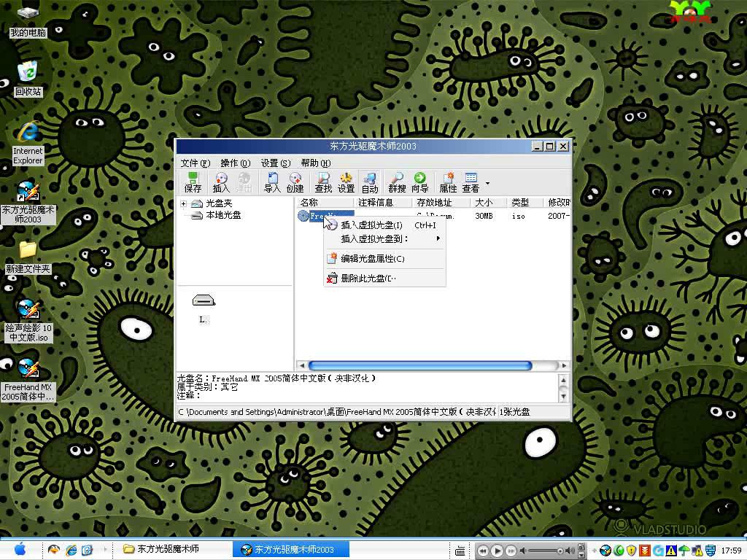747x560 pixels.
Task: Click the 插入 (Insert) disc toolbar icon
Action: point(221,183)
